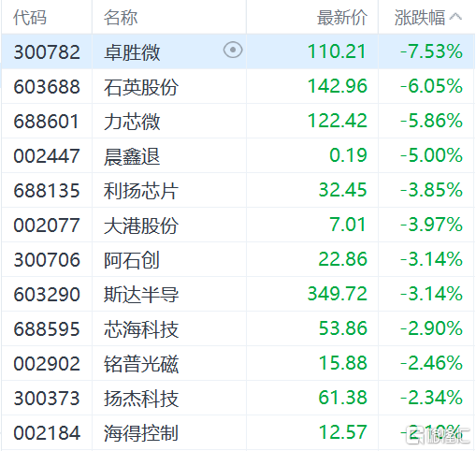476x451 pixels.
Task: Click price 22.86
Action: click(342, 259)
